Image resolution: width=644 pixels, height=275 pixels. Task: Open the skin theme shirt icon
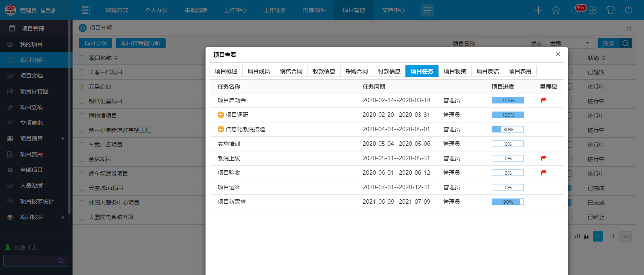coord(611,10)
